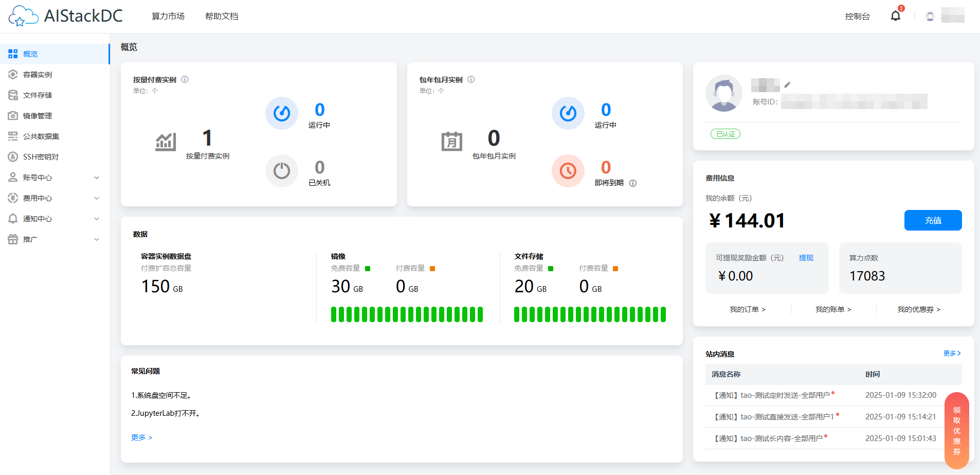Expand the 费用中心 sidebar menu
Screen dimensions: 980x475
[55, 198]
